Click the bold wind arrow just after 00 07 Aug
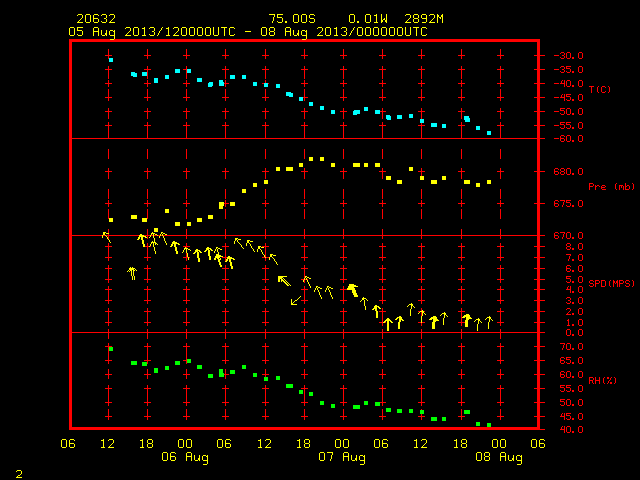 tap(353, 290)
